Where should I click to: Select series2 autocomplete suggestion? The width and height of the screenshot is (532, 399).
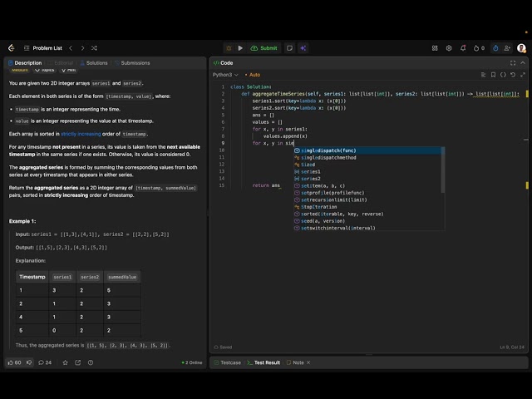pyautogui.click(x=367, y=179)
